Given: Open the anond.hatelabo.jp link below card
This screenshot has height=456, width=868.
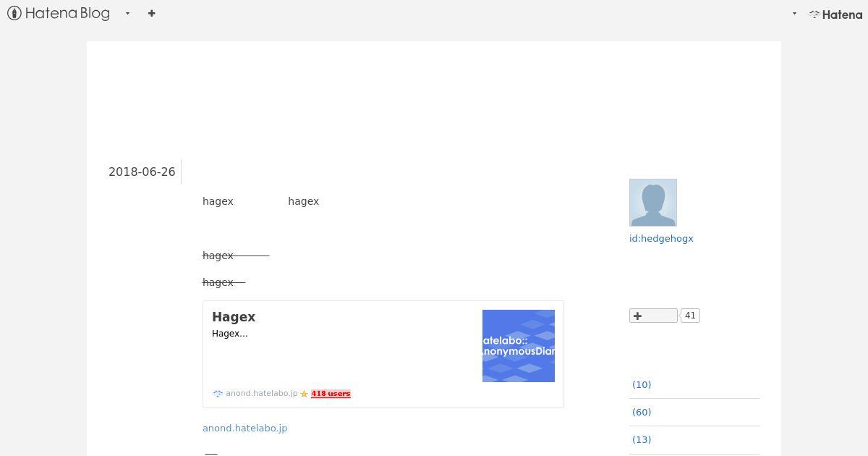Looking at the screenshot, I should 245,428.
